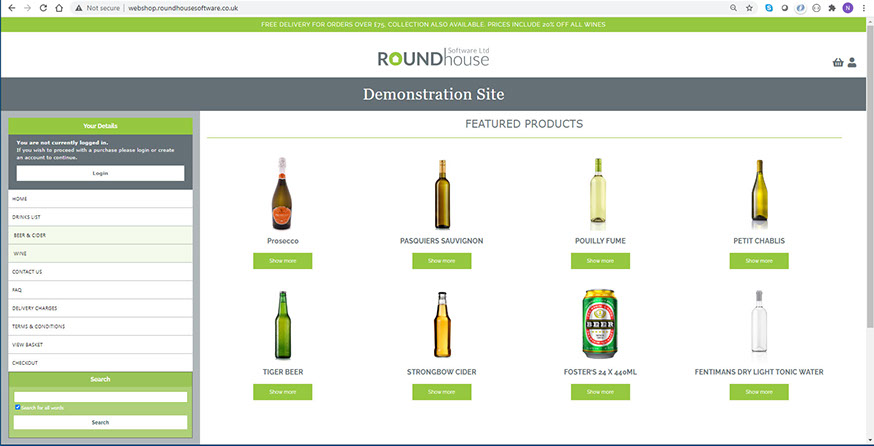874x446 pixels.
Task: Go to CHECKOUT in sidebar
Action: (100, 363)
